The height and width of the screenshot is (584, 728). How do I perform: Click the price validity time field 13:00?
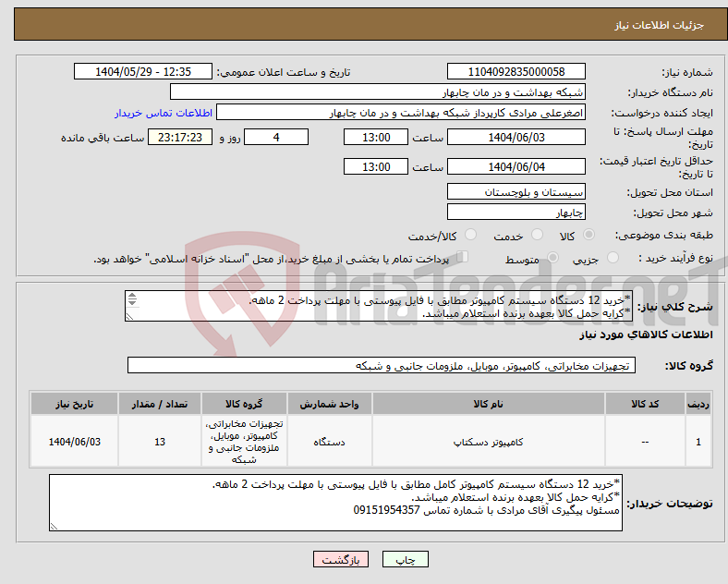(376, 166)
